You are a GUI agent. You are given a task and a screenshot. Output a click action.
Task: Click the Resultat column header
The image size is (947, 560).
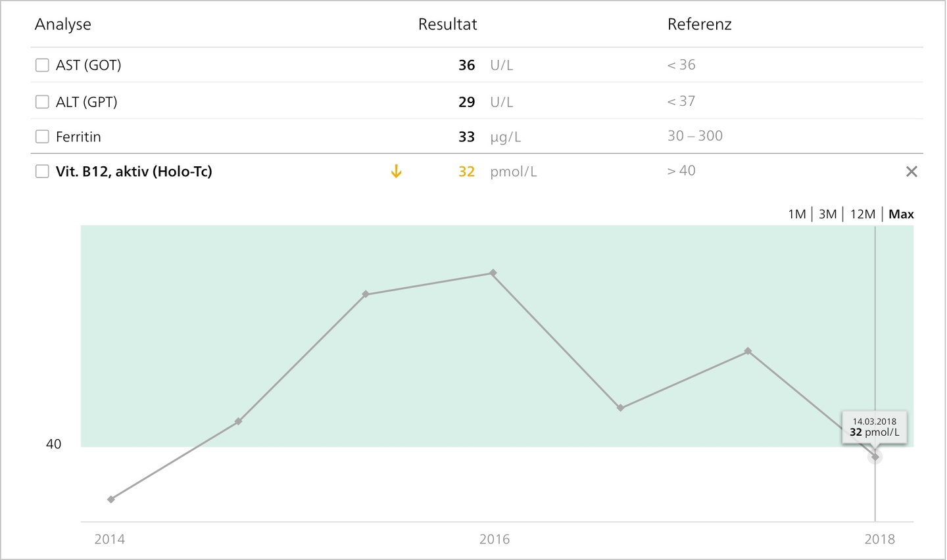click(x=448, y=24)
